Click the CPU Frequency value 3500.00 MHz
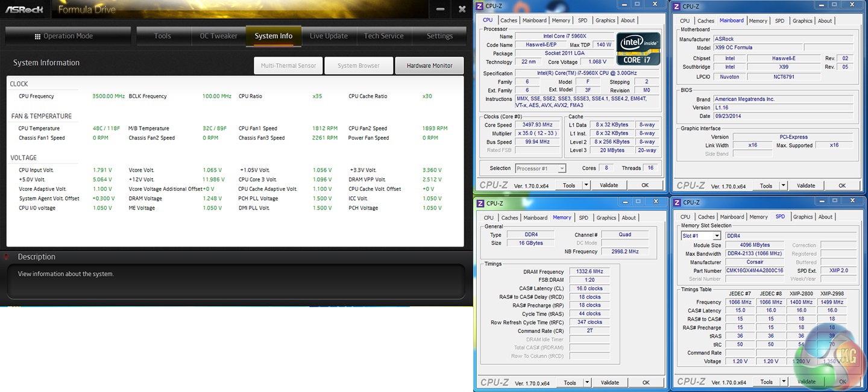The image size is (868, 392). coord(108,96)
